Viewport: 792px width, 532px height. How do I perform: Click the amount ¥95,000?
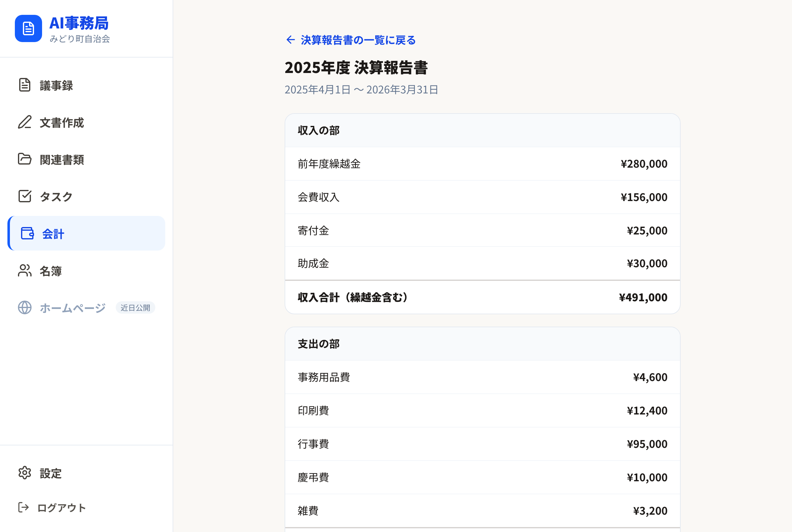point(647,444)
